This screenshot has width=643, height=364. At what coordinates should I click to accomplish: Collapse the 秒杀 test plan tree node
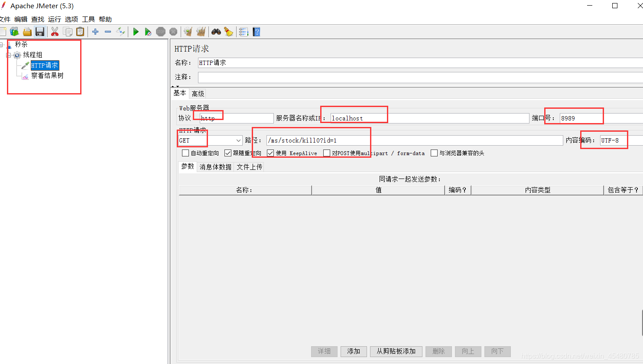(1, 45)
